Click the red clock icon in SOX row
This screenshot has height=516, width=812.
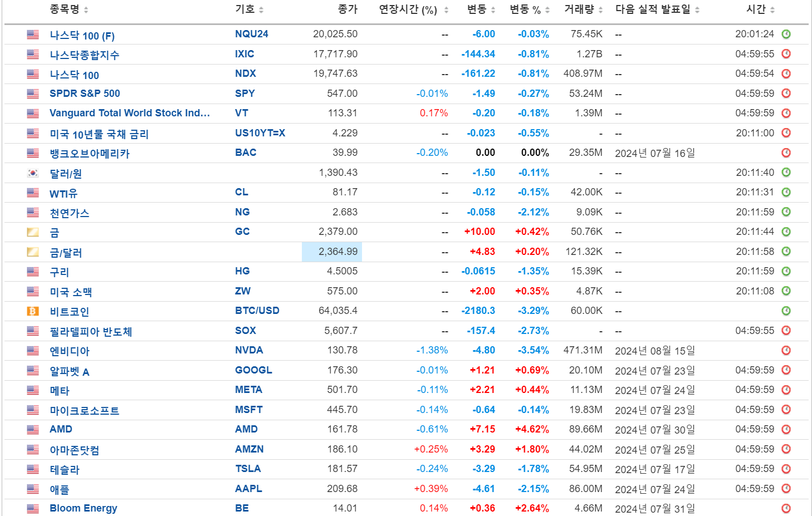786,331
